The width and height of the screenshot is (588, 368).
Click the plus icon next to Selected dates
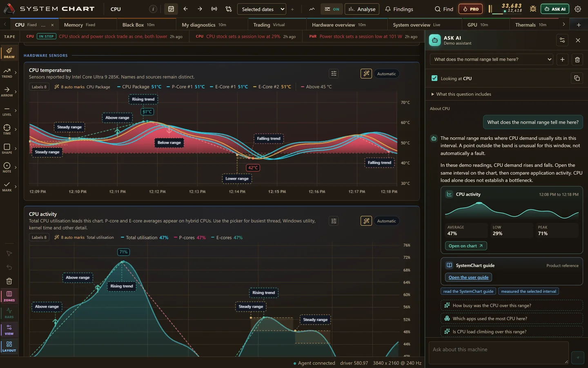pos(292,9)
